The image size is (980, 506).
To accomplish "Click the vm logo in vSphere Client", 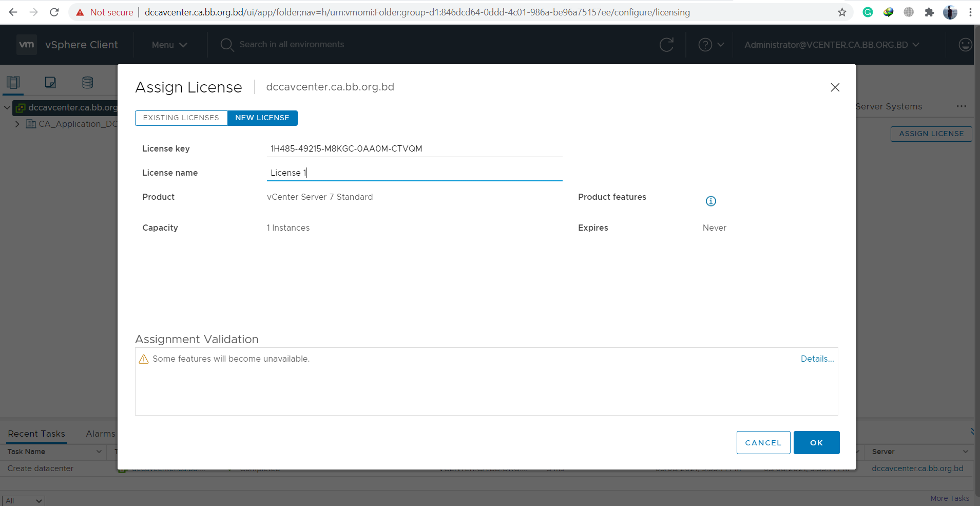I will pos(27,45).
